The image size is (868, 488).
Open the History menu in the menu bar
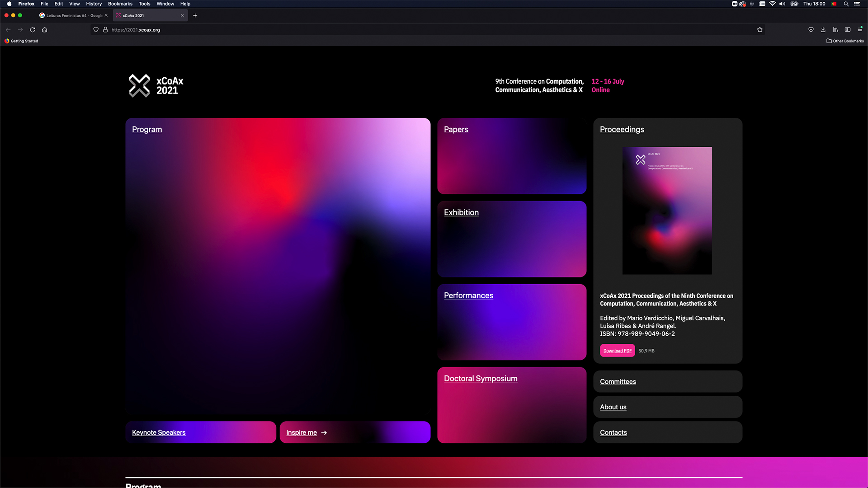point(94,4)
